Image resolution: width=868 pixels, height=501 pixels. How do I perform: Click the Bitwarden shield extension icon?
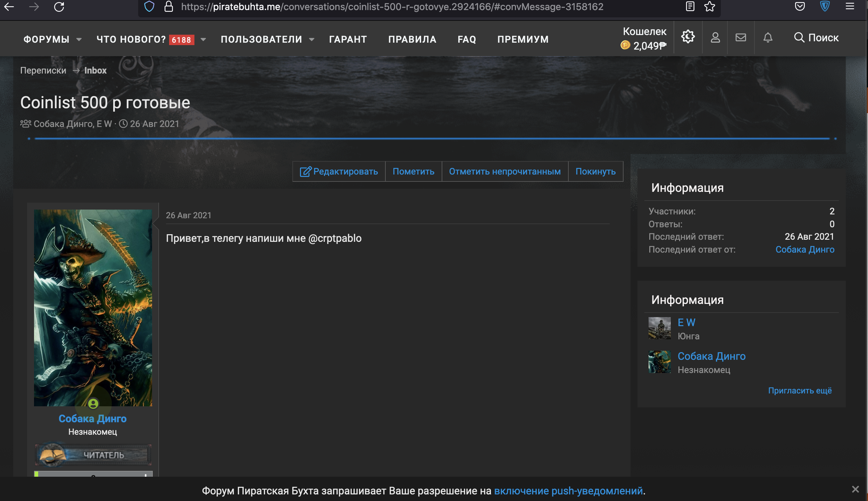[x=825, y=7]
